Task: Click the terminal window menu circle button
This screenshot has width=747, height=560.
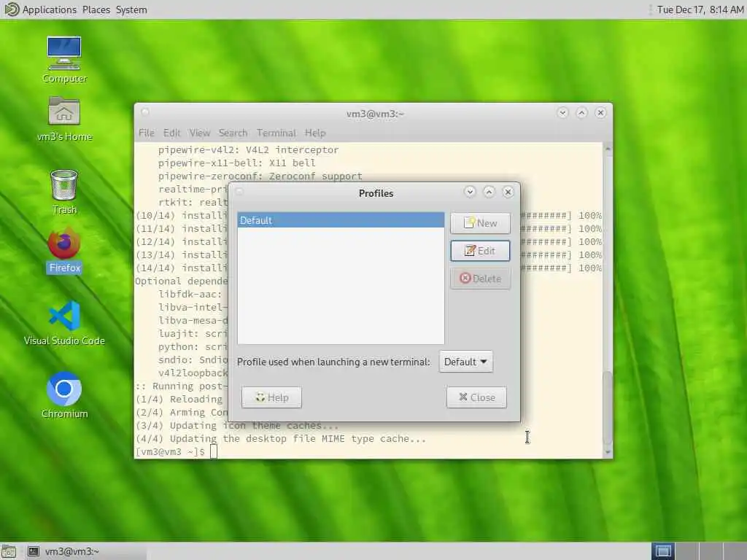Action: (x=145, y=112)
